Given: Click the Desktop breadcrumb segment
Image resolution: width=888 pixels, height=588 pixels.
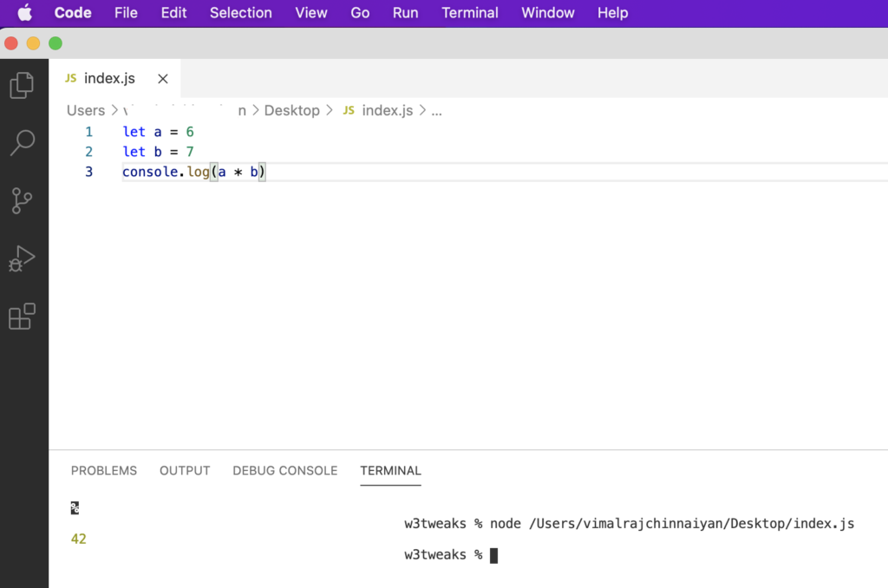Looking at the screenshot, I should pos(291,110).
